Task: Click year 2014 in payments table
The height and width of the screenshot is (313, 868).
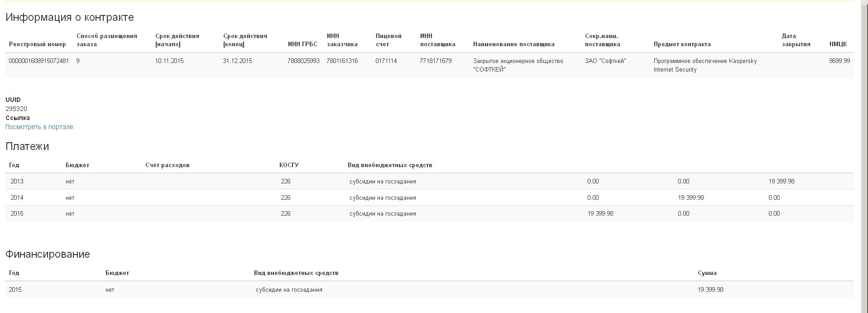Action: tap(17, 197)
